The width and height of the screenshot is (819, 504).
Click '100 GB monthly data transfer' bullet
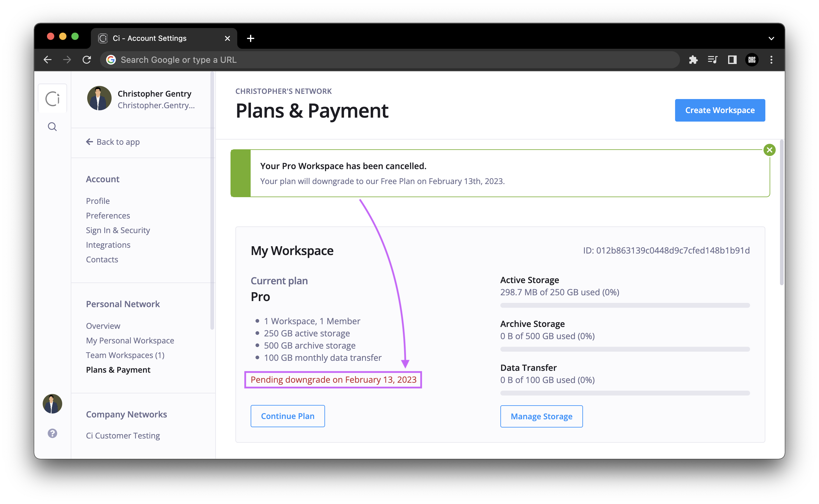323,357
